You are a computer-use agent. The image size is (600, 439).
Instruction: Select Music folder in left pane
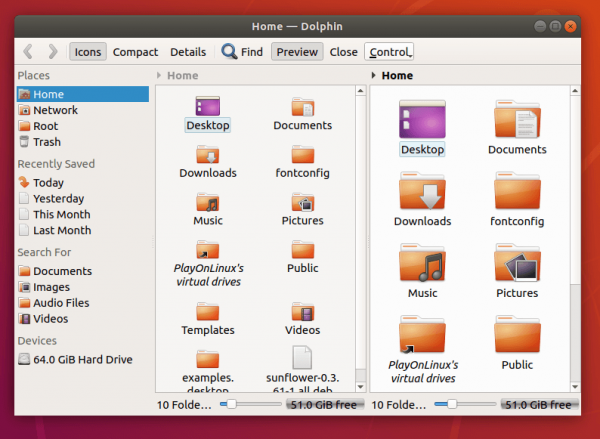[x=208, y=209]
